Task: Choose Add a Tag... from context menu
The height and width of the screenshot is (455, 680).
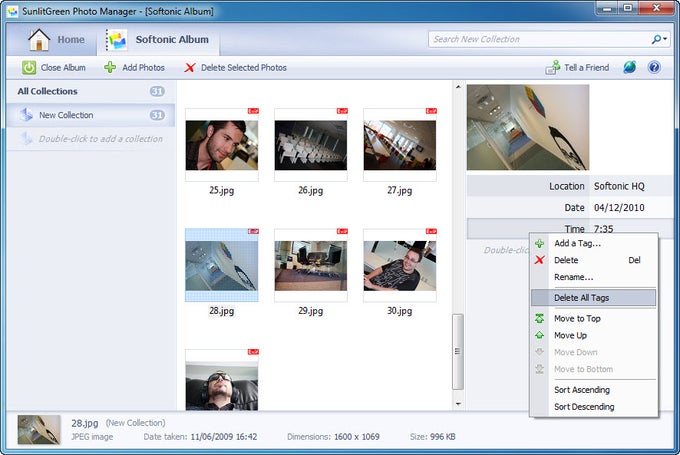Action: [x=593, y=243]
